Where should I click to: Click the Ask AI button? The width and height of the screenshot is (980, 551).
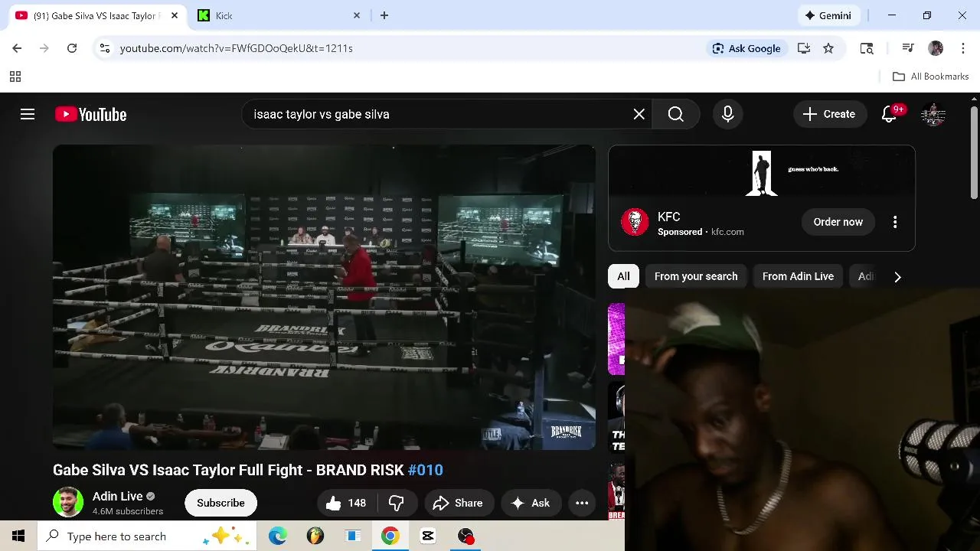531,503
